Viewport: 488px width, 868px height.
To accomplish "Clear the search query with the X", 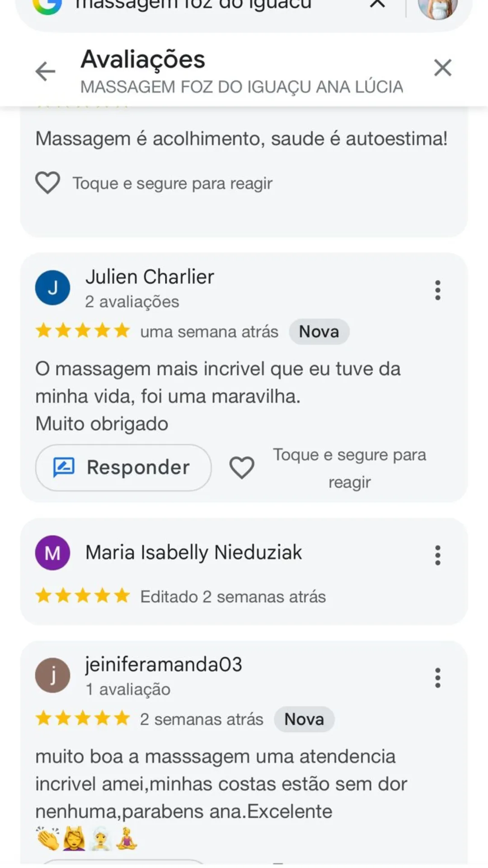I will [x=377, y=5].
